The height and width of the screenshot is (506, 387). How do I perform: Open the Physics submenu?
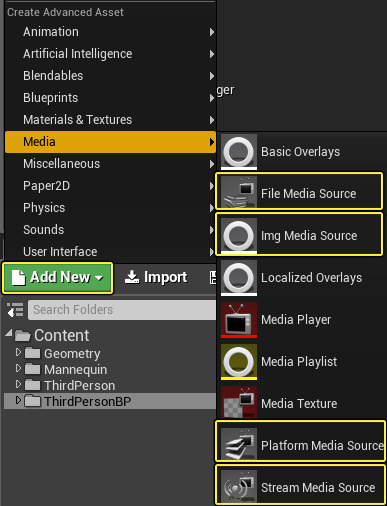pos(110,208)
